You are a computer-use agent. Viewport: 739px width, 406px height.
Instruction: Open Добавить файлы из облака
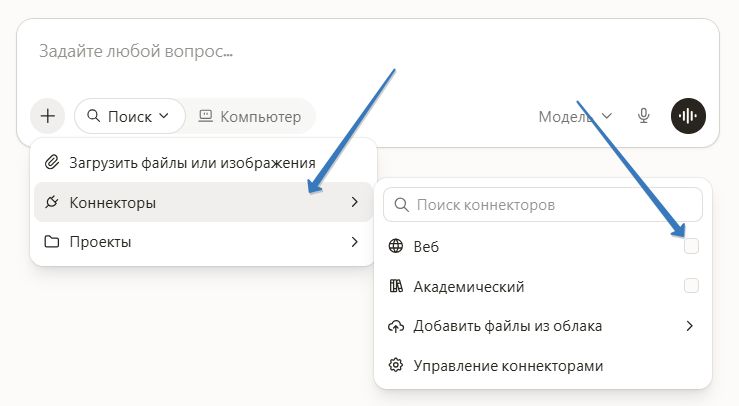pos(543,326)
